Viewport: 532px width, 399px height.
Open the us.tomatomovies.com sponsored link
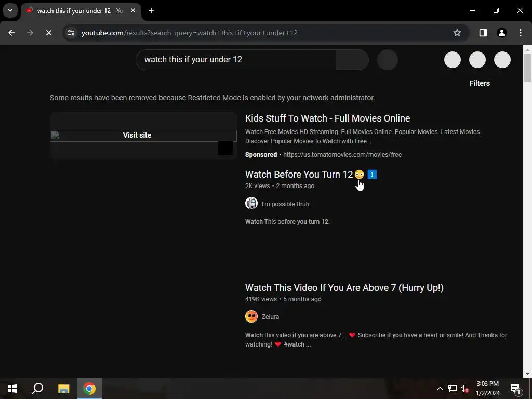click(x=342, y=155)
